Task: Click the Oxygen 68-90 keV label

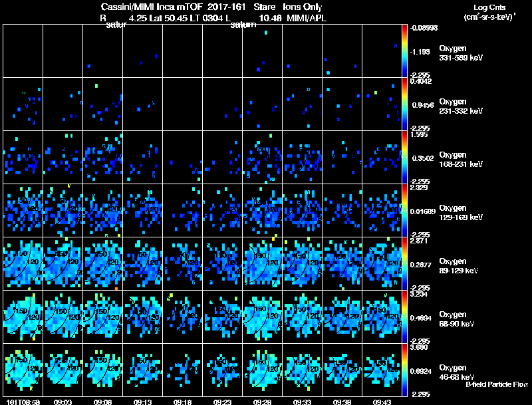Action: [457, 319]
